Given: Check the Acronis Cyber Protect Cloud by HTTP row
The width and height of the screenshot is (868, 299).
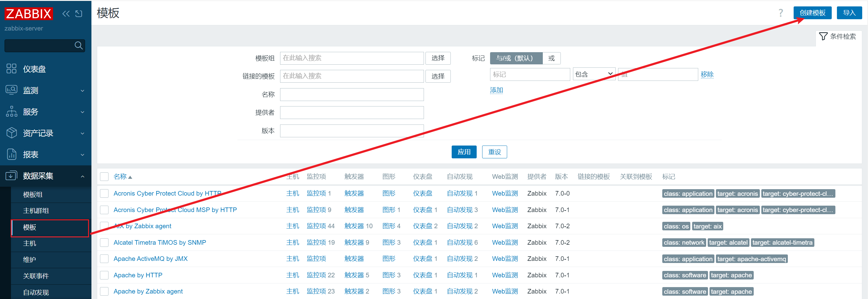Looking at the screenshot, I should (x=105, y=193).
